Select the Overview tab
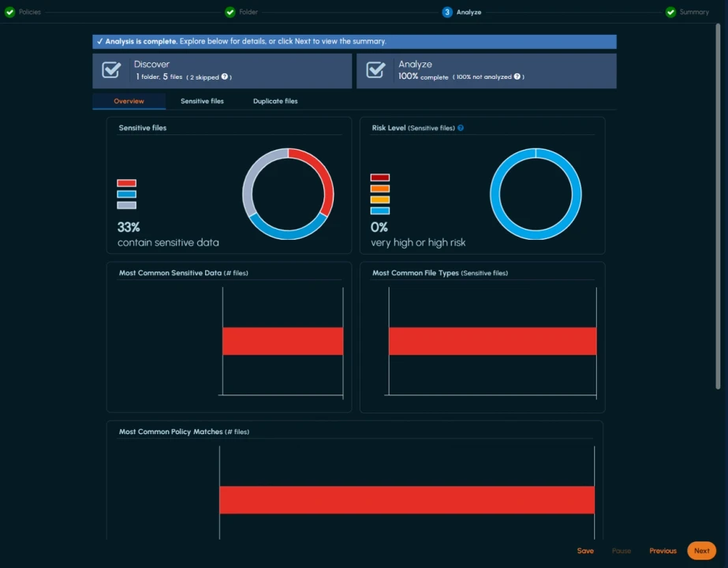Image resolution: width=728 pixels, height=568 pixels. click(129, 101)
